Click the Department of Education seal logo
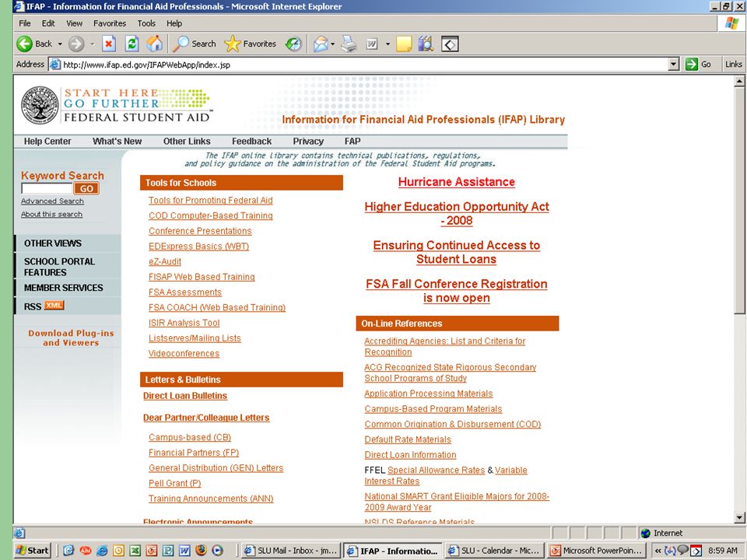The image size is (747, 560). (40, 105)
